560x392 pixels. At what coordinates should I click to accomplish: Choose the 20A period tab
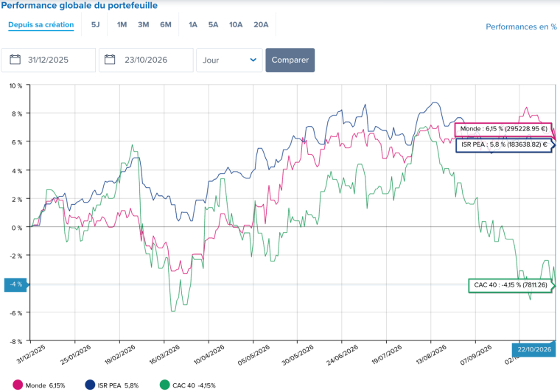[261, 24]
